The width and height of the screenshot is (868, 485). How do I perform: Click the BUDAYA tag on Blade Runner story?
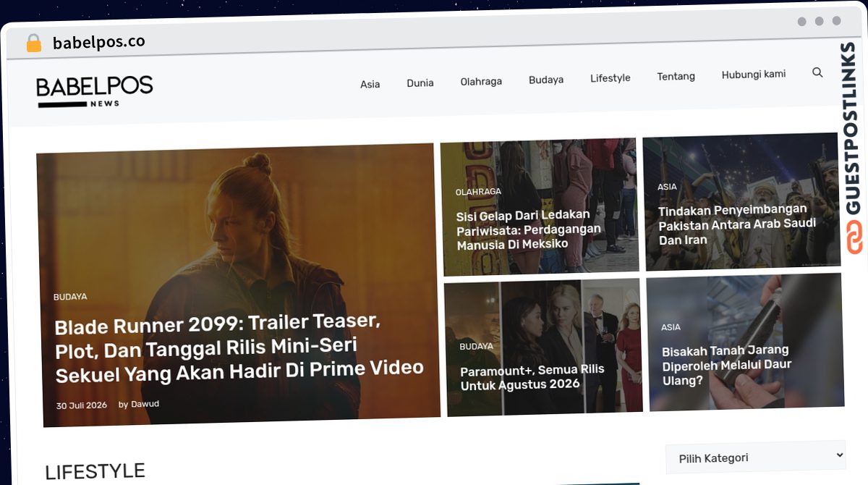[x=70, y=297]
